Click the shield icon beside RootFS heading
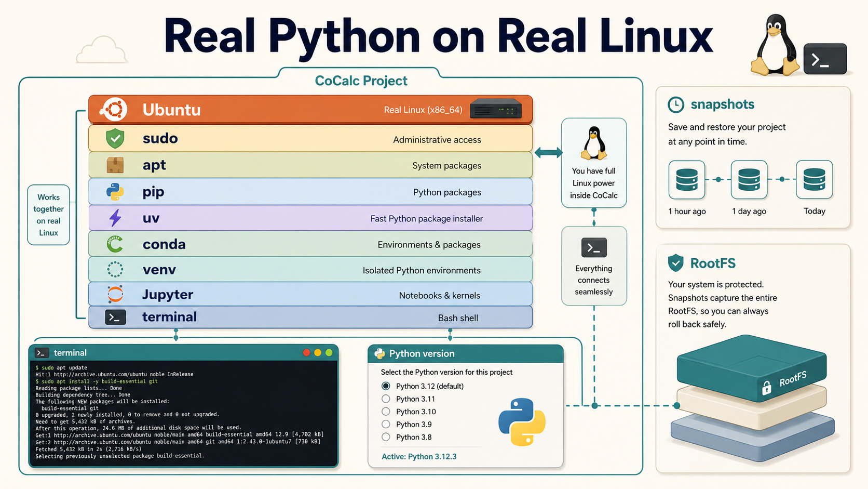 coord(675,263)
